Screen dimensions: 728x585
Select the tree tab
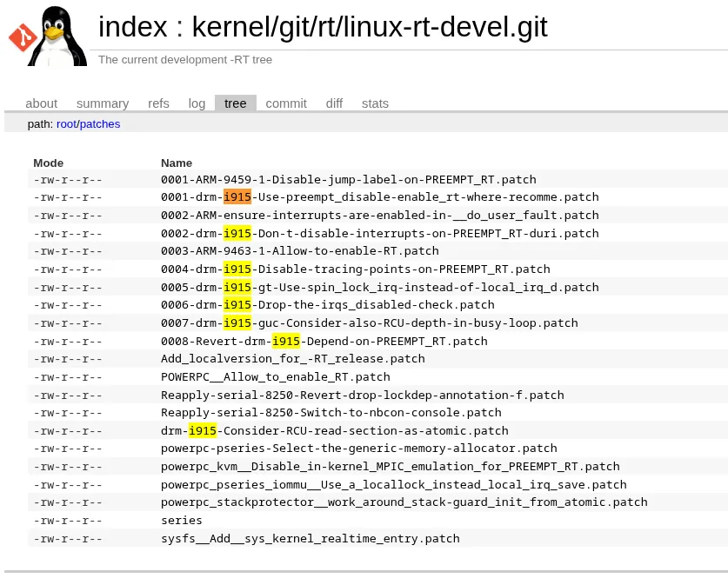pos(236,103)
